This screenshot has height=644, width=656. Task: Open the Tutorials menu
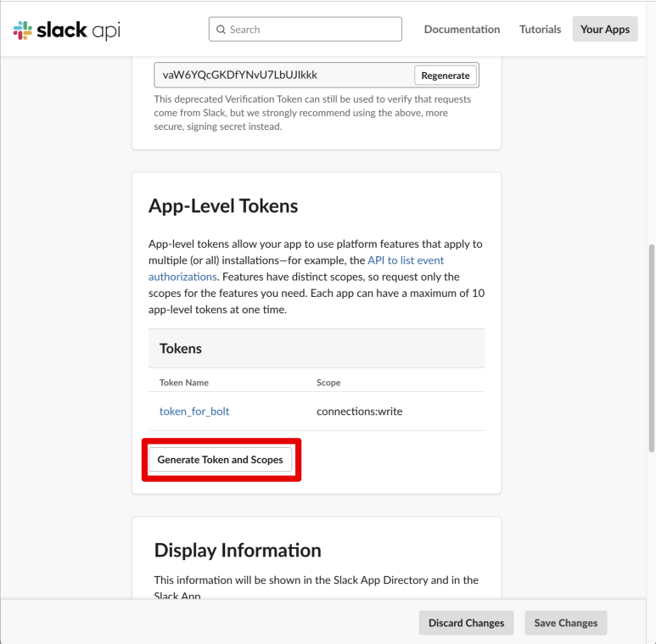[x=540, y=29]
